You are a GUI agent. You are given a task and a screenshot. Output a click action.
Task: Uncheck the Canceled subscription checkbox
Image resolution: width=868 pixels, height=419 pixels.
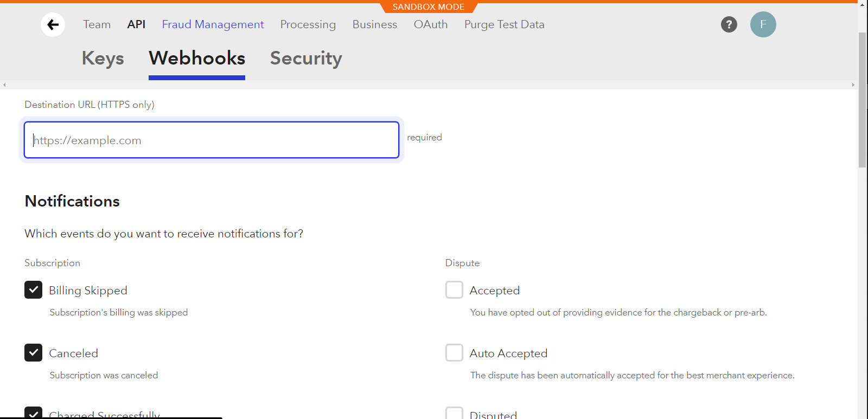click(x=33, y=353)
